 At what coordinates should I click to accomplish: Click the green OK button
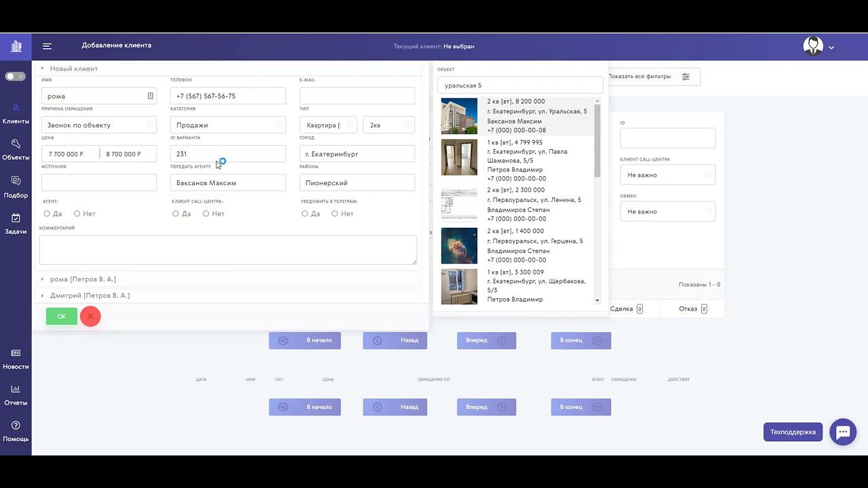coord(62,317)
